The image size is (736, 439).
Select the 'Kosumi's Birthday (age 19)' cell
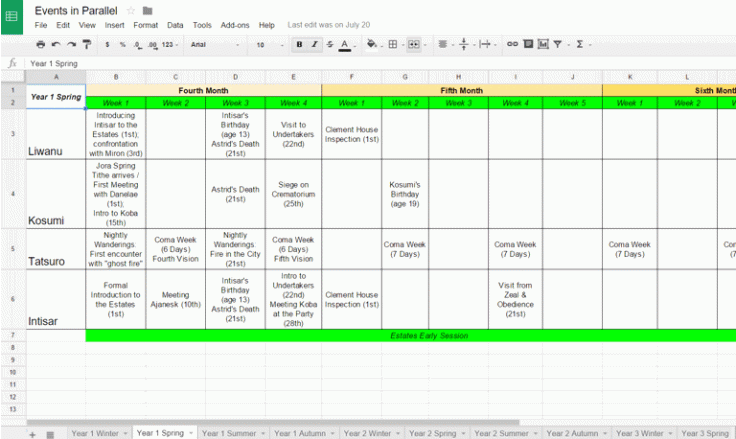point(405,194)
